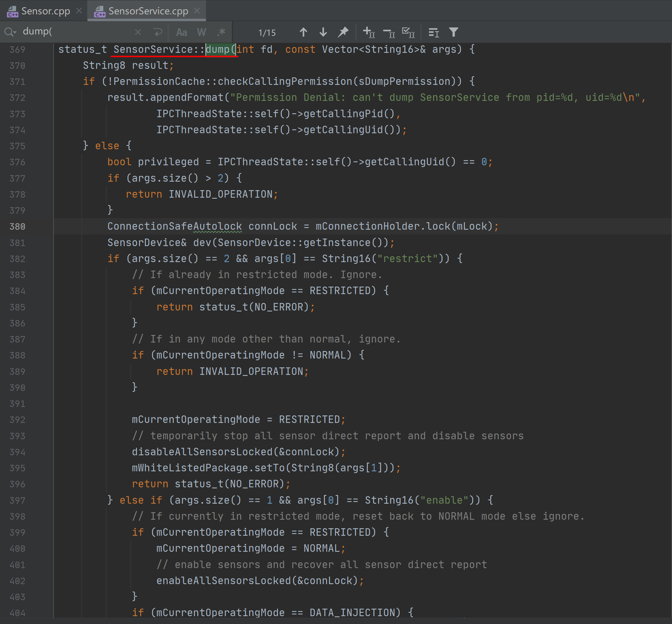The height and width of the screenshot is (624, 672).
Task: Open the search filter options
Action: click(453, 32)
